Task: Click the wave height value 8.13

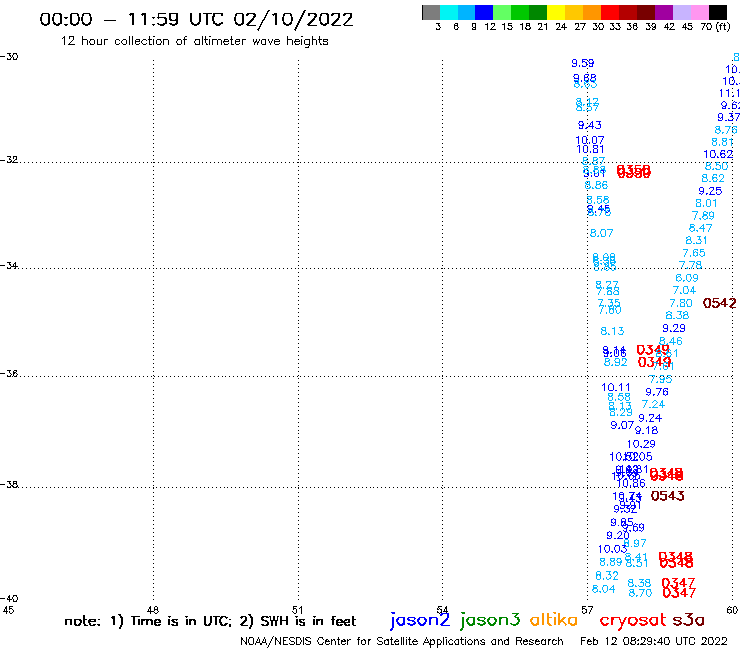Action: (x=612, y=331)
